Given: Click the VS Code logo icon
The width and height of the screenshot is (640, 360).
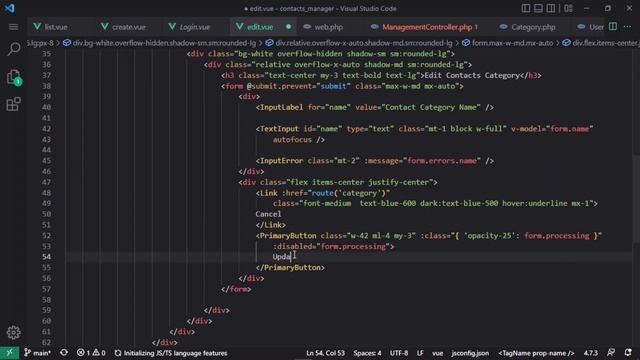Looking at the screenshot, I should click(10, 8).
